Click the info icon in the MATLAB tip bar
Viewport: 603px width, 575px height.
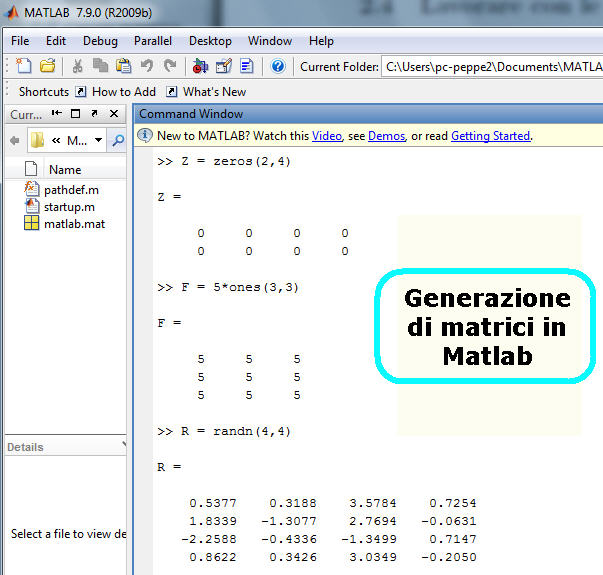click(x=145, y=135)
